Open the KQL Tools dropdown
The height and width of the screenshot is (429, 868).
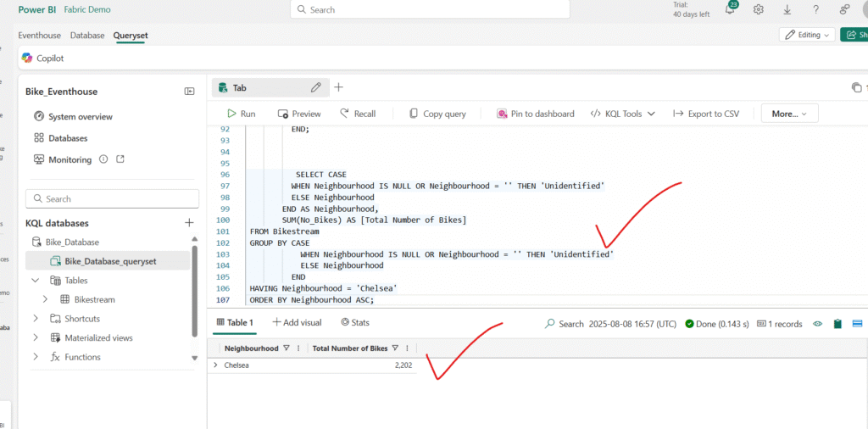pyautogui.click(x=622, y=114)
